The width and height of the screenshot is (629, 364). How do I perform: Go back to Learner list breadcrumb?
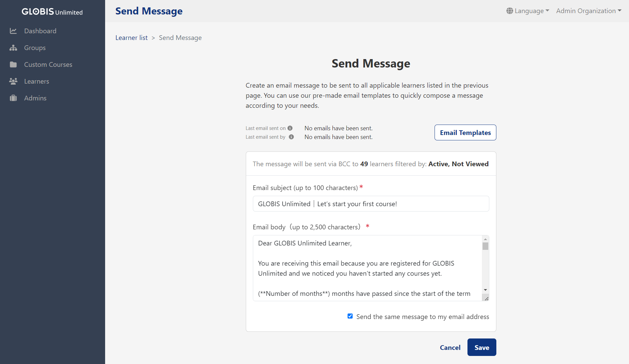tap(132, 38)
